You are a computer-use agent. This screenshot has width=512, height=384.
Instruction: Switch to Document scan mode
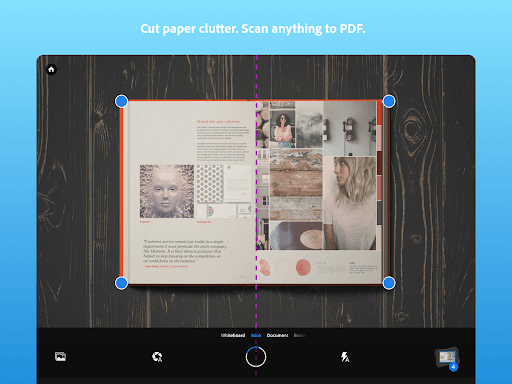click(277, 335)
